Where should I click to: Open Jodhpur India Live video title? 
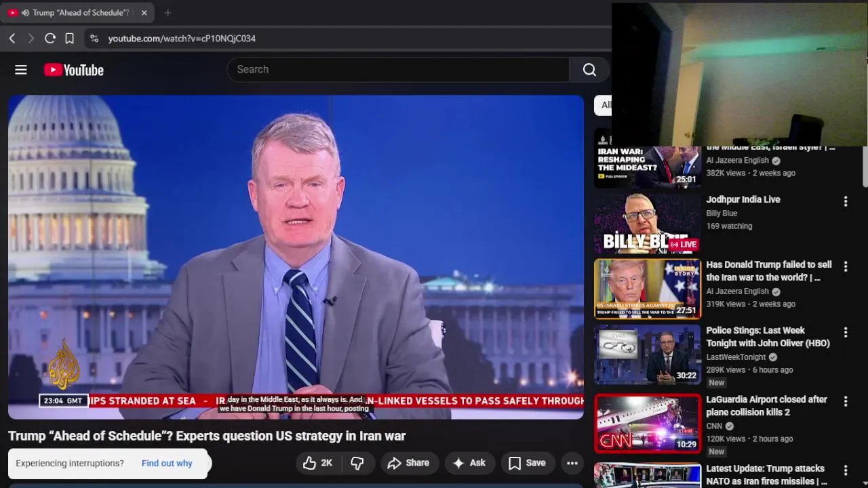[743, 199]
